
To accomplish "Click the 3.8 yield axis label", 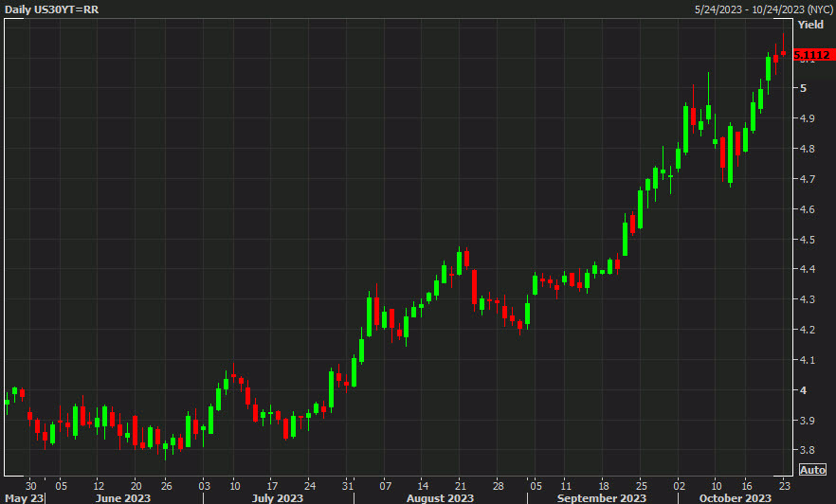I will pyautogui.click(x=808, y=451).
